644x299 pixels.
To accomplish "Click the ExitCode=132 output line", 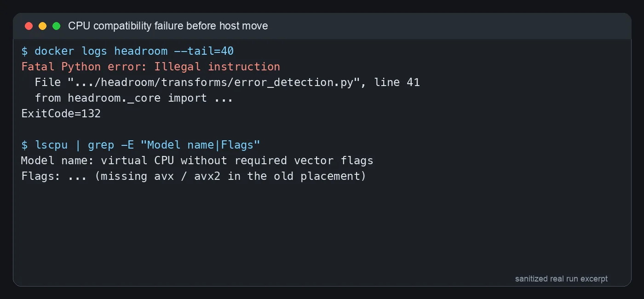I will 61,114.
